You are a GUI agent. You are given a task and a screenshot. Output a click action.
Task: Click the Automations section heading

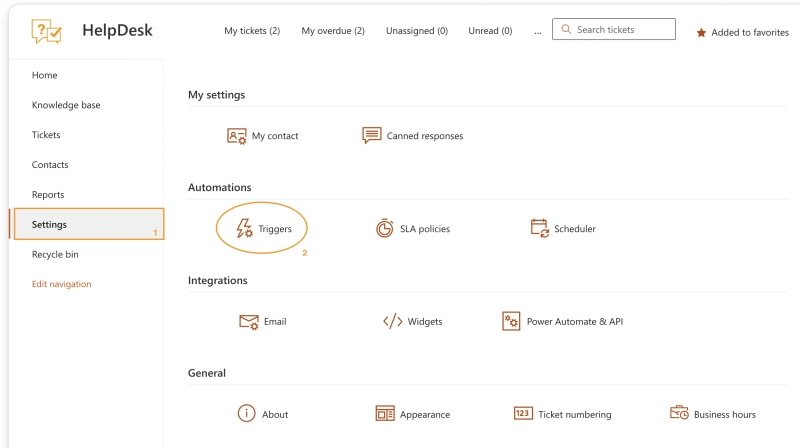219,187
